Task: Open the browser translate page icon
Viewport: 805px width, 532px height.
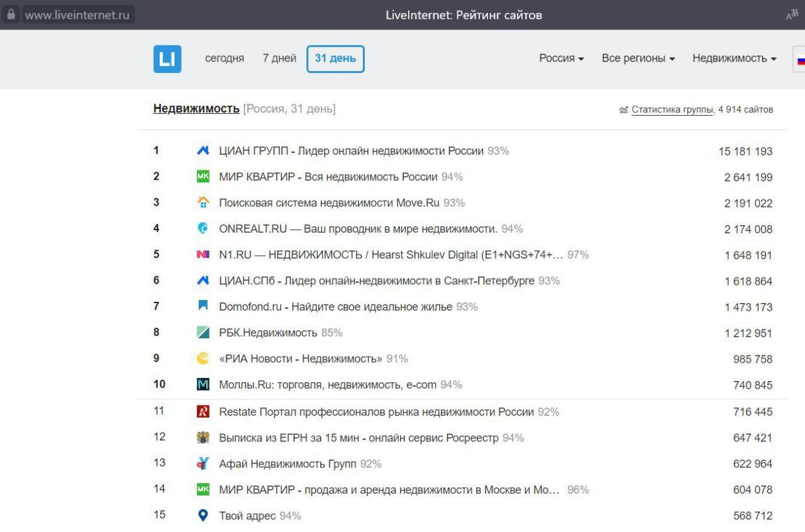Action: pos(792,15)
